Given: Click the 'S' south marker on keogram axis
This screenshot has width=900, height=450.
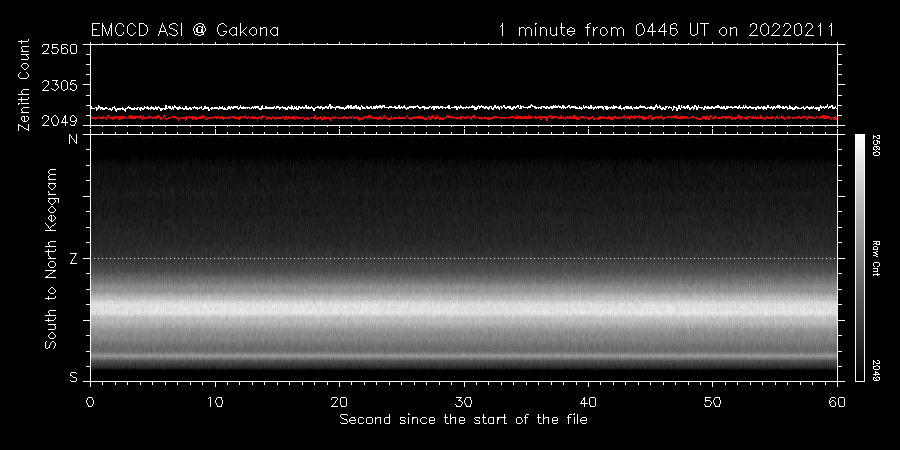Looking at the screenshot, I should tap(73, 377).
